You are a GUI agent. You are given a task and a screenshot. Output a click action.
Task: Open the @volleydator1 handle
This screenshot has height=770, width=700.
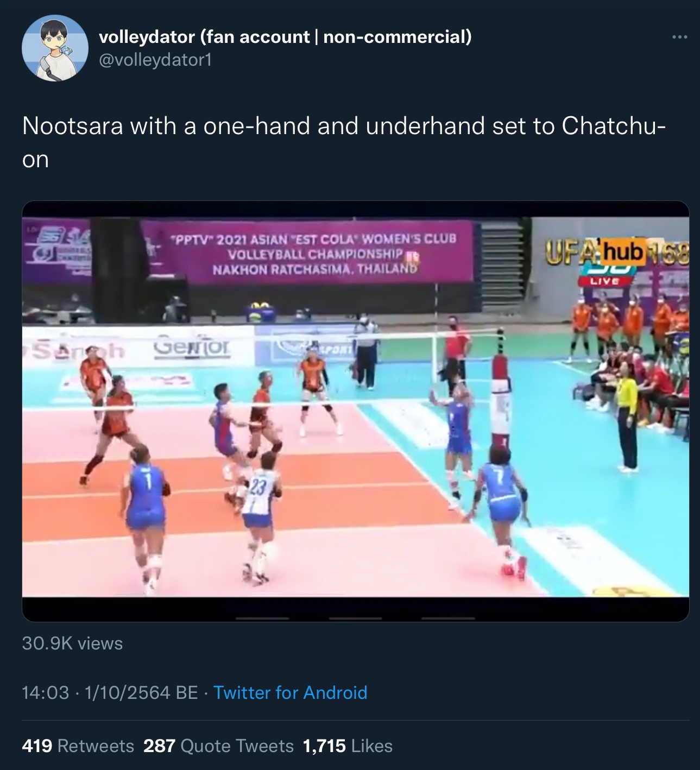pos(155,59)
